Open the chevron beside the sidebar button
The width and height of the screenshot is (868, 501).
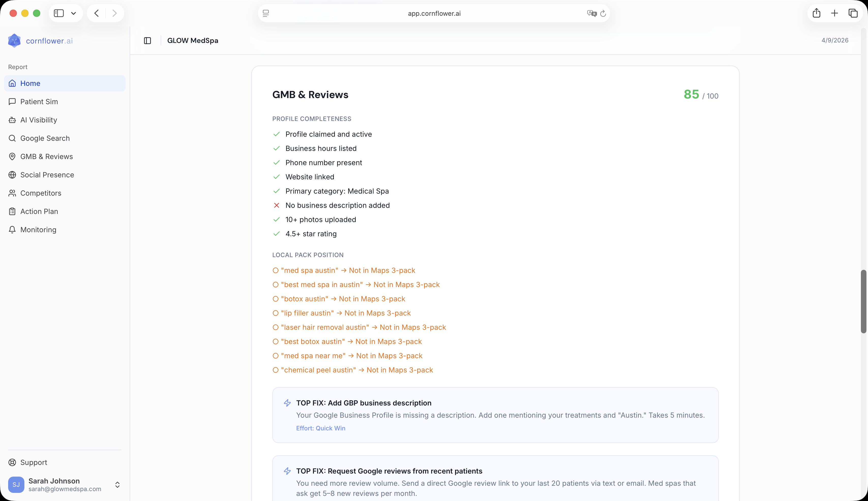[x=73, y=13]
